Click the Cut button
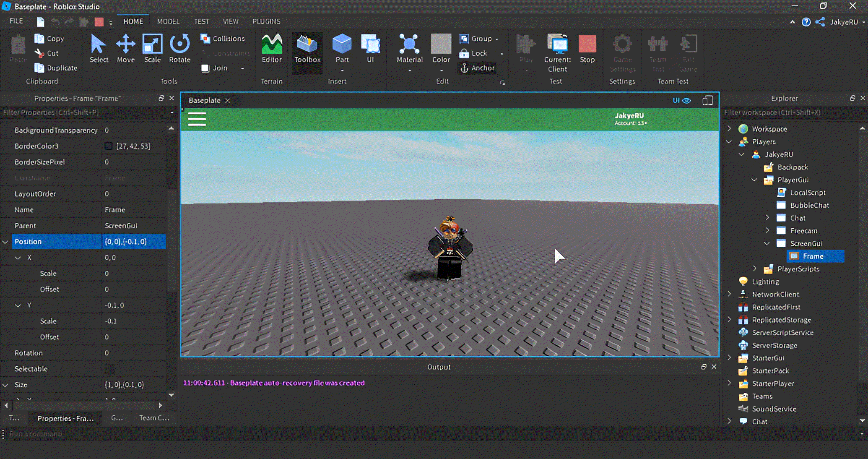Image resolution: width=868 pixels, height=459 pixels. pyautogui.click(x=47, y=53)
